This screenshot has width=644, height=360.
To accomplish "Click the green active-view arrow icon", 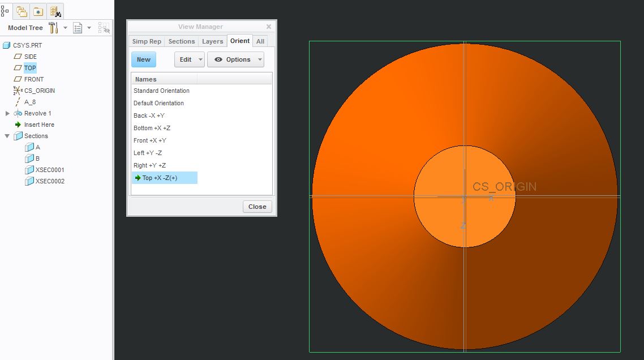I will pyautogui.click(x=138, y=178).
